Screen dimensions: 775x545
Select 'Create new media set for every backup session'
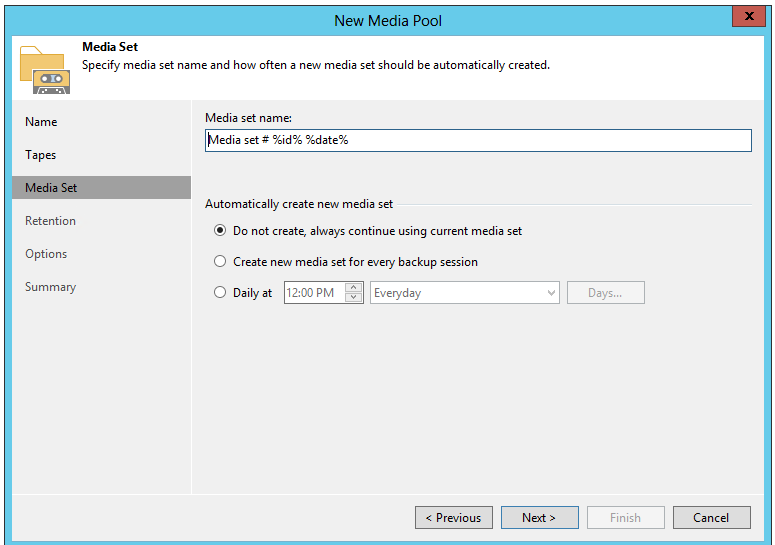tap(220, 262)
